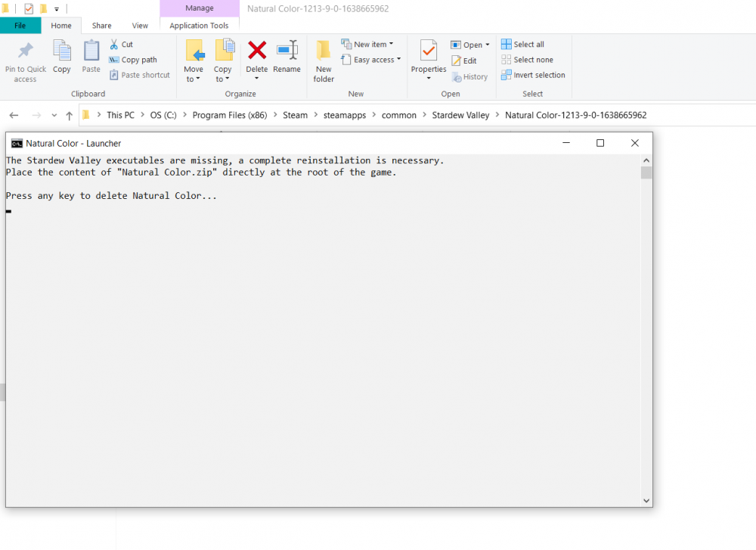756x550 pixels.
Task: Switch to the View ribbon tab
Action: coord(140,25)
